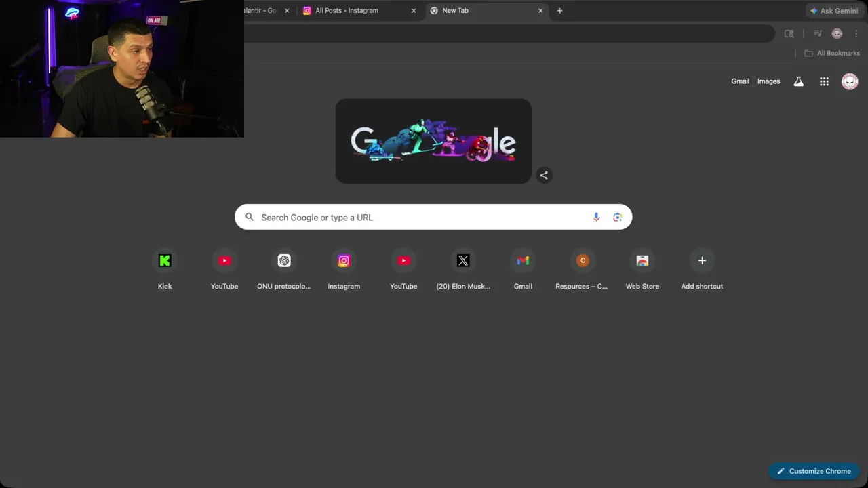Open the Chrome profile avatar in toolbar
868x488 pixels.
tap(837, 33)
